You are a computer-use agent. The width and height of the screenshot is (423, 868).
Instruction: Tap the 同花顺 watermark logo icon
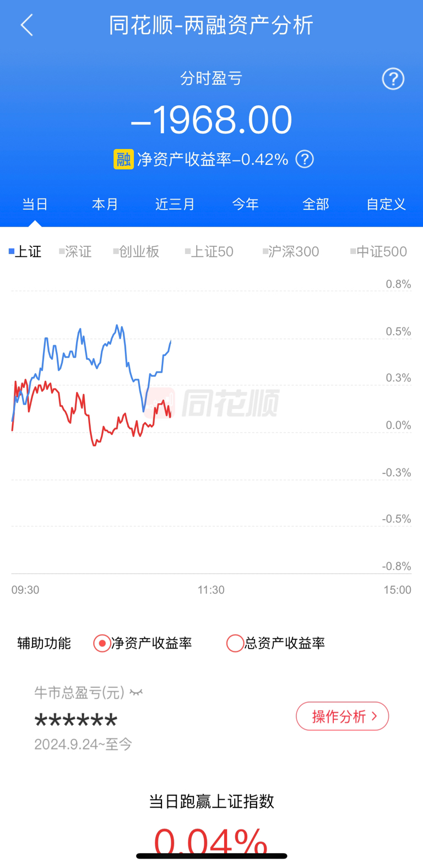coord(160,403)
